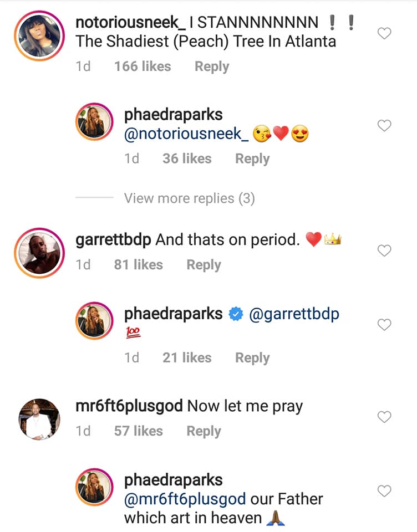The image size is (417, 532).
Task: Like notoriousneek_'s comment with the heart
Action: 384,34
